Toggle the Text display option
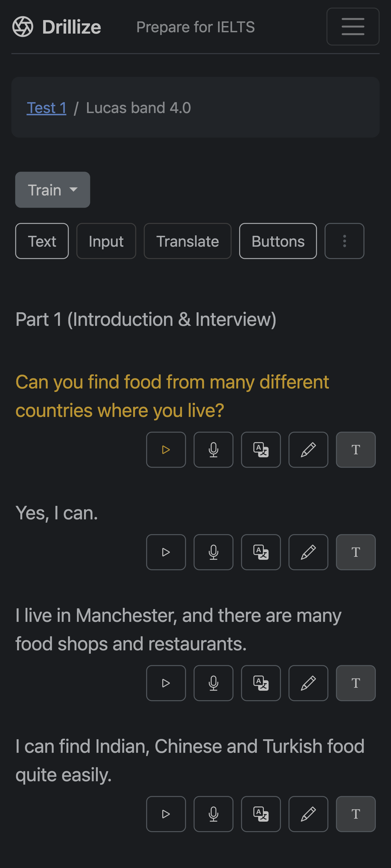The image size is (391, 868). click(x=42, y=241)
